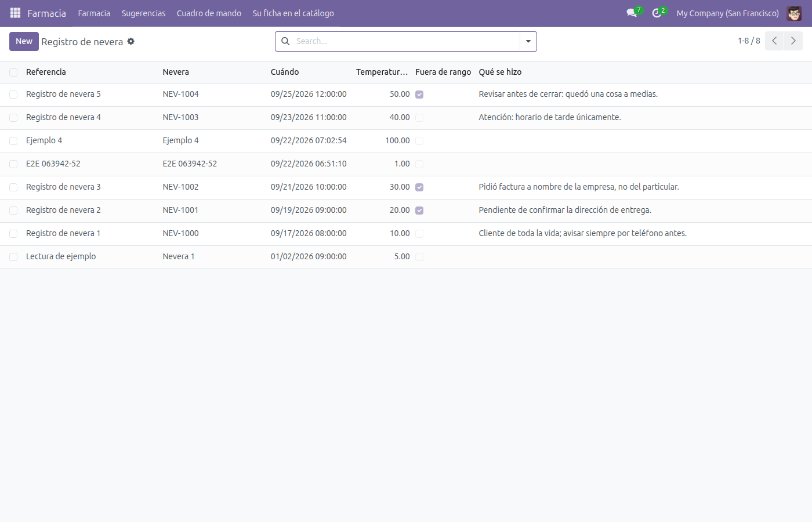812x522 pixels.
Task: Open the Farmacia menu item
Action: (x=94, y=13)
